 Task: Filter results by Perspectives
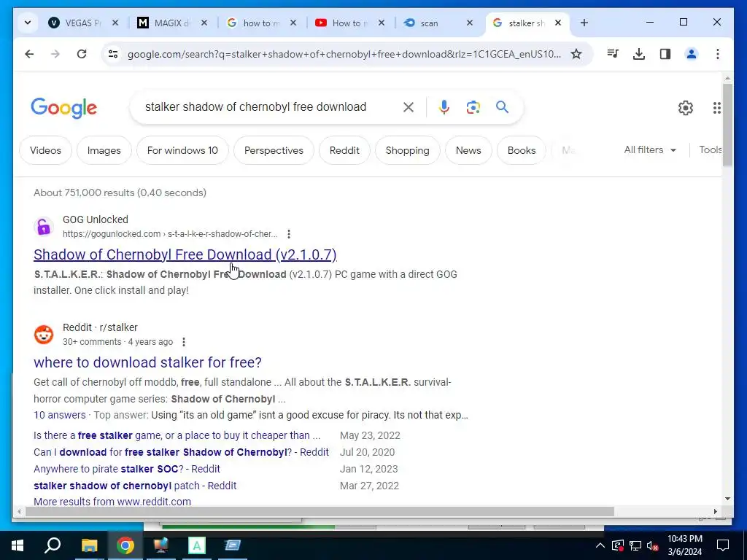coord(274,150)
